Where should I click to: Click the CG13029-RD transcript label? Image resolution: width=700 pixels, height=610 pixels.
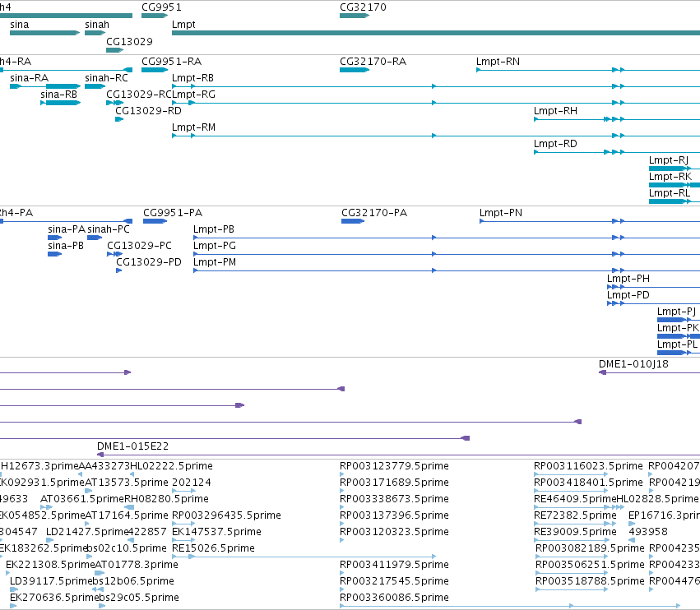tap(148, 111)
